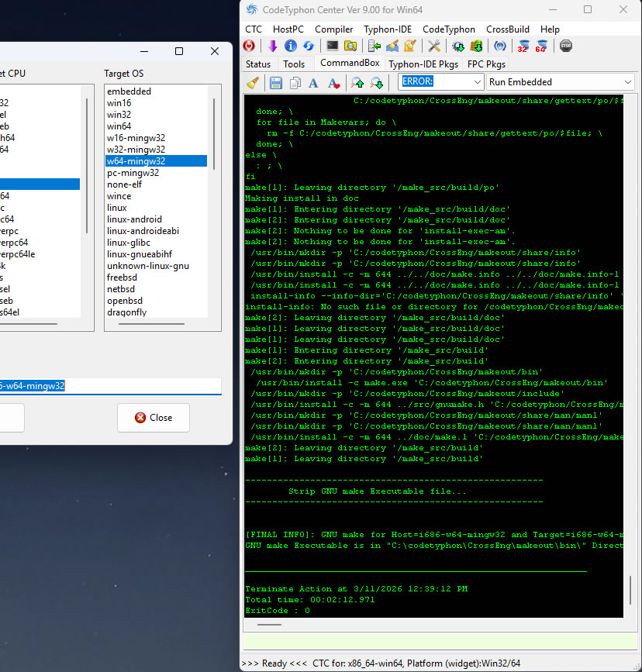Image resolution: width=642 pixels, height=672 pixels.
Task: Click the Typhoon 32-bit icon
Action: tap(523, 46)
